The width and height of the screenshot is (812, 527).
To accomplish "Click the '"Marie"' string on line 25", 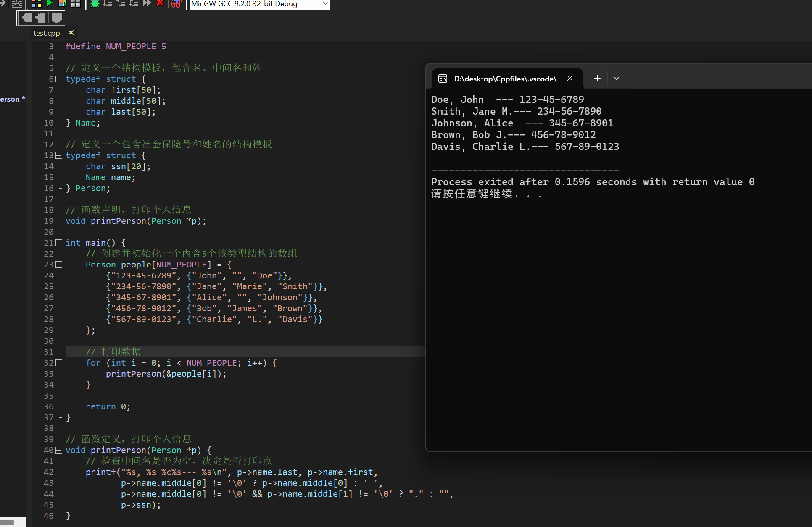I will (250, 286).
